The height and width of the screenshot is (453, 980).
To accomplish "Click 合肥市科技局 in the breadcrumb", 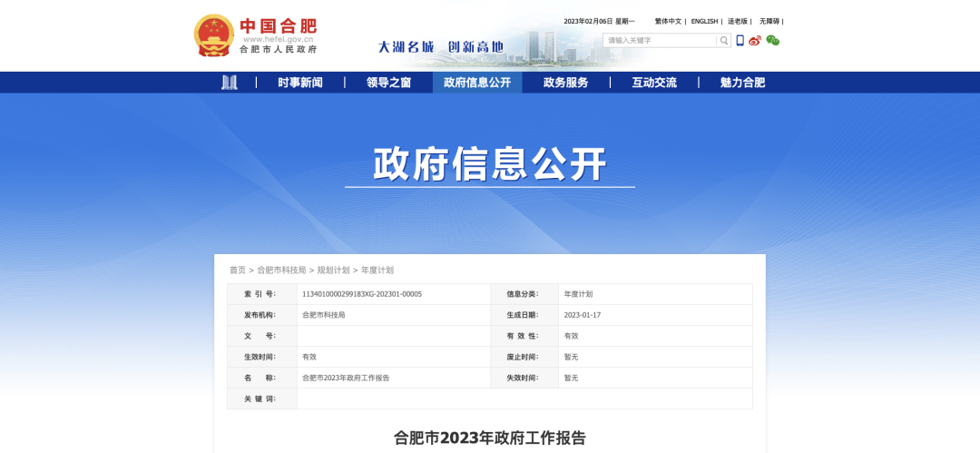I will pos(281,271).
